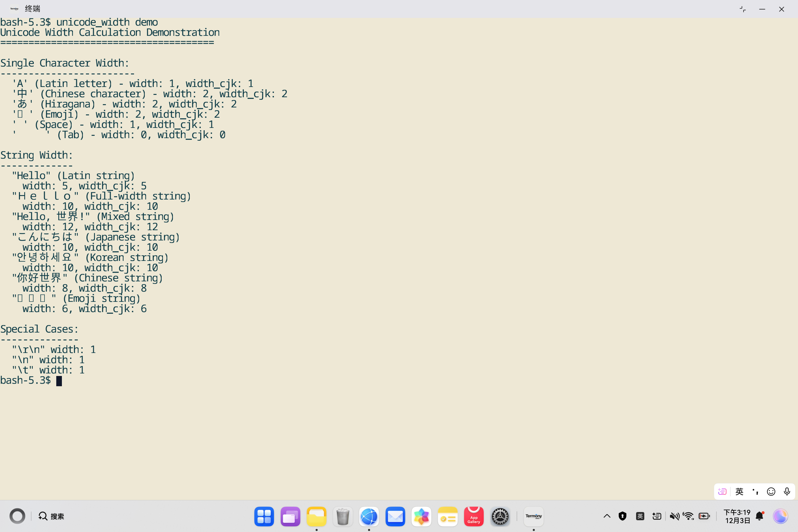This screenshot has height=532, width=798.
Task: Expand hidden tray icons chevron
Action: click(607, 516)
